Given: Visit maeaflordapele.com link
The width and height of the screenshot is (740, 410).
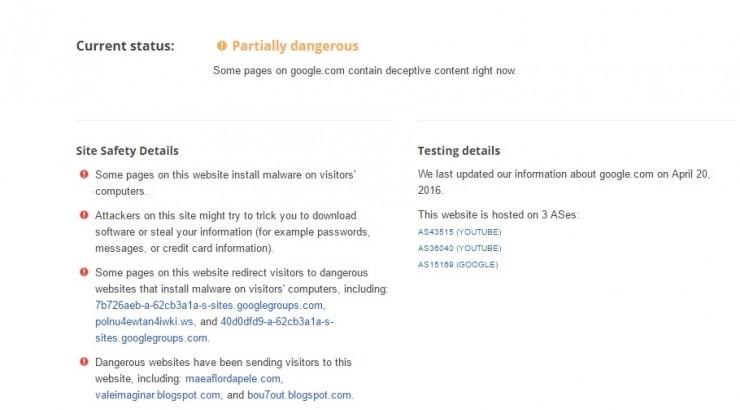Looking at the screenshot, I should [233, 379].
